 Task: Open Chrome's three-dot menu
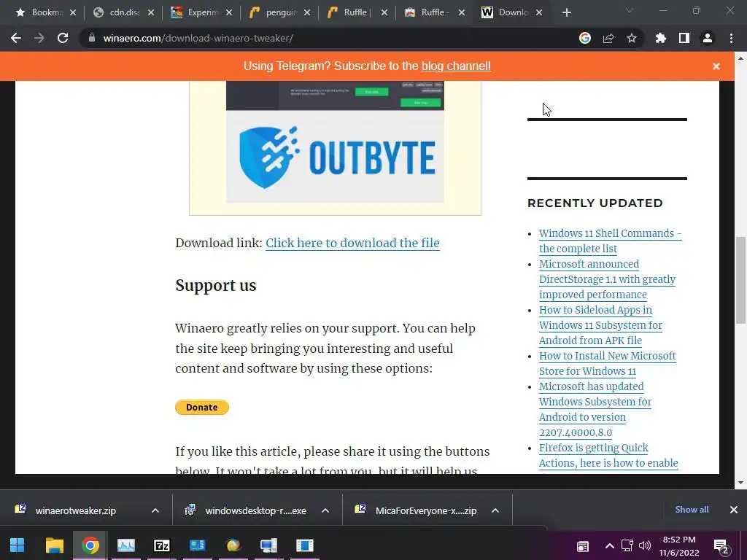(x=731, y=38)
